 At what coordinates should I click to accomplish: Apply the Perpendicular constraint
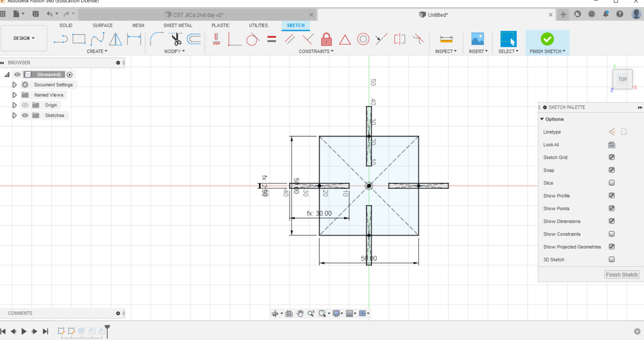tap(308, 39)
